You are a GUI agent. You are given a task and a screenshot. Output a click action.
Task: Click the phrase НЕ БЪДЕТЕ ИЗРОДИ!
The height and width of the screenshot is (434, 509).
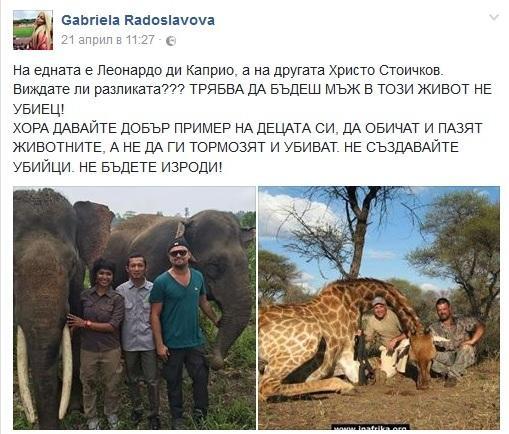pos(151,167)
